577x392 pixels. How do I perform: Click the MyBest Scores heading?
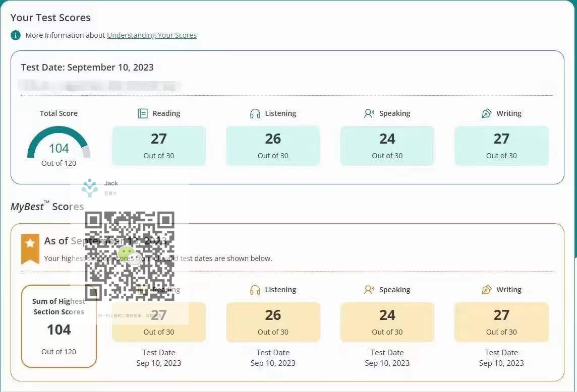click(47, 206)
